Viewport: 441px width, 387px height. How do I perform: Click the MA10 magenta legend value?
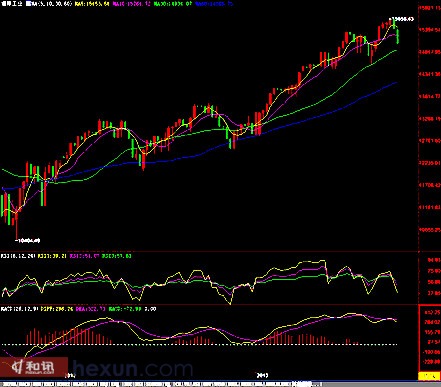coord(131,4)
